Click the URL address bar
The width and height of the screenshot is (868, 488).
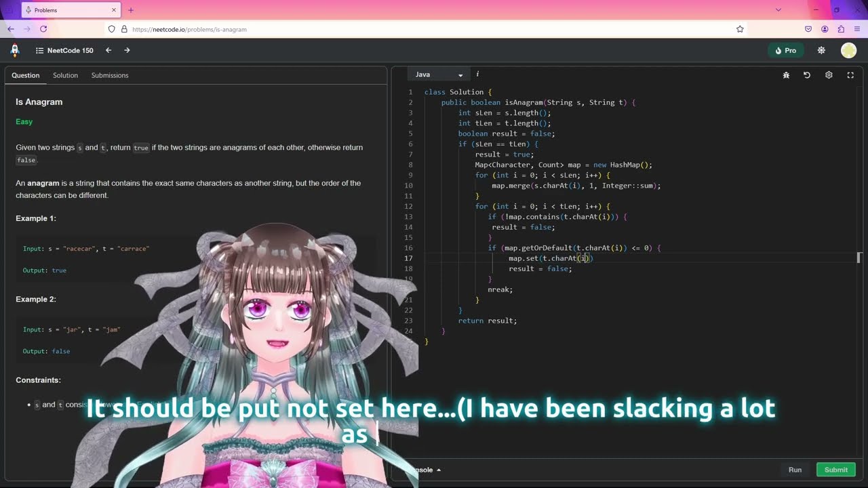[427, 29]
